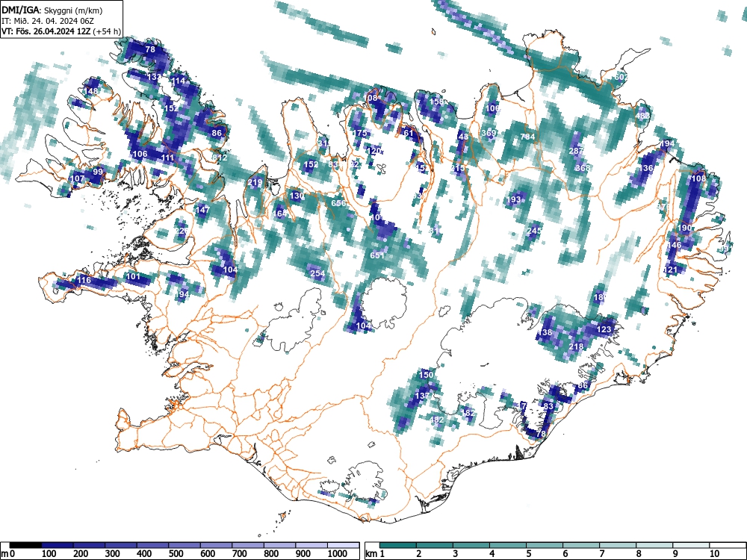Click the 'km' unit label in the legend

(x=371, y=554)
